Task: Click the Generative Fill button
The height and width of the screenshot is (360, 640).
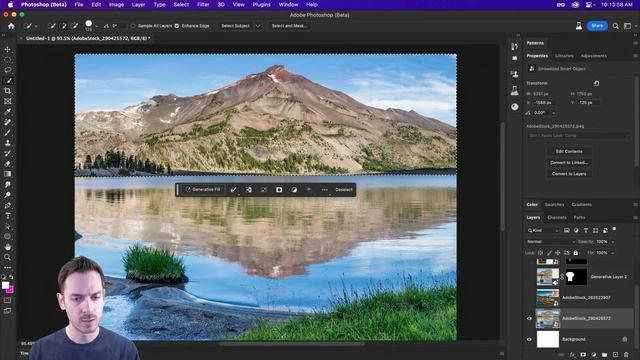Action: tap(203, 189)
